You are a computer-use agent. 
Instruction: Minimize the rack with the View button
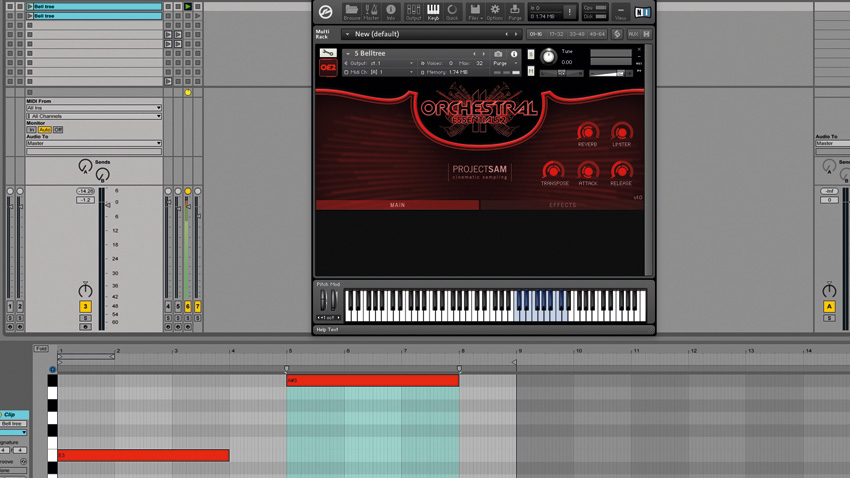[x=620, y=12]
